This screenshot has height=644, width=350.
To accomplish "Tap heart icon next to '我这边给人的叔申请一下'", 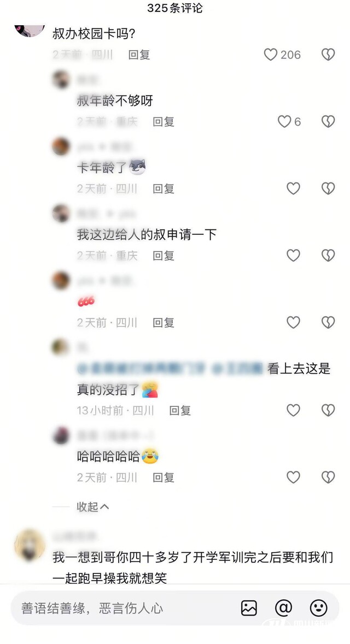I will 293,256.
